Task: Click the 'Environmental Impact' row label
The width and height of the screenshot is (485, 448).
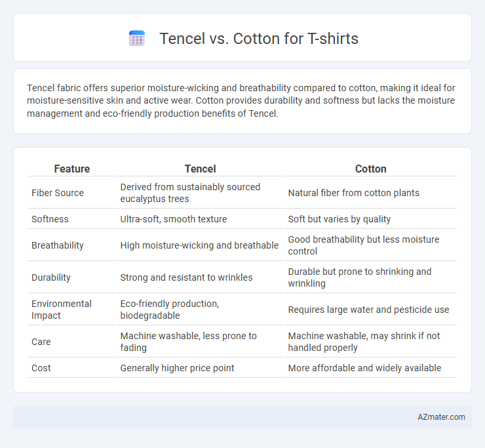Action: (61, 310)
